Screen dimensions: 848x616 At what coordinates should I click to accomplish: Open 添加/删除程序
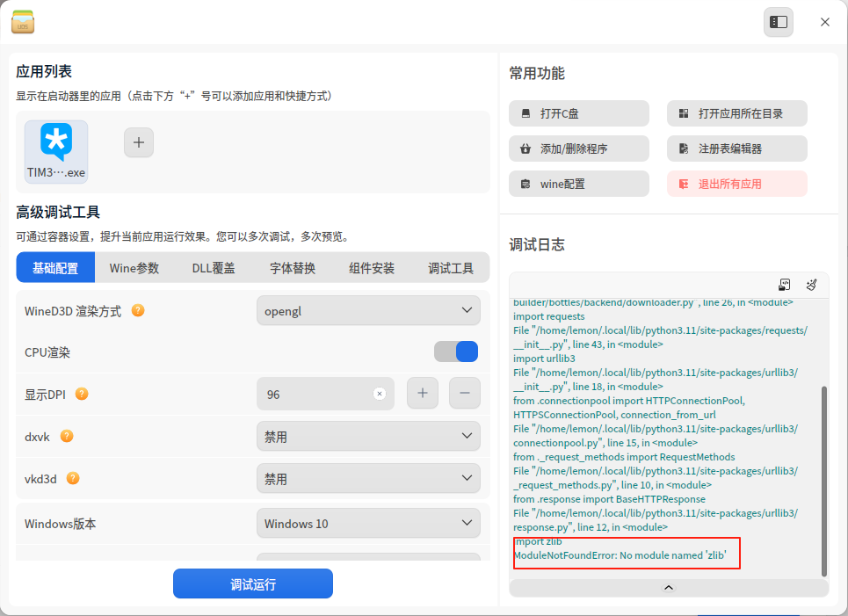click(579, 149)
